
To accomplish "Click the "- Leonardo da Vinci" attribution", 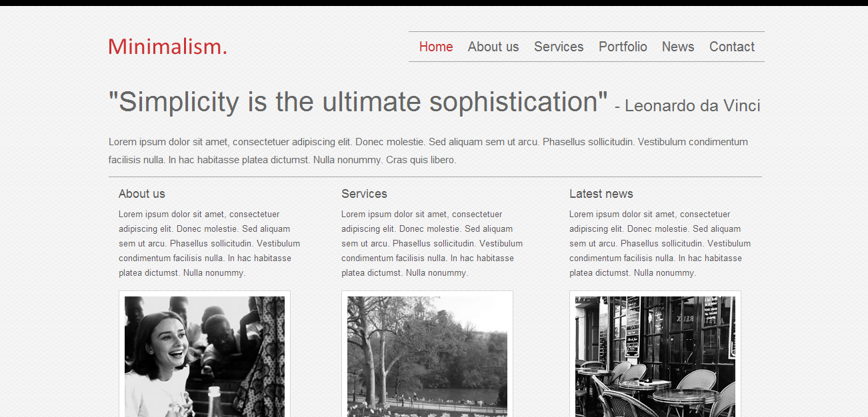I will [x=687, y=106].
